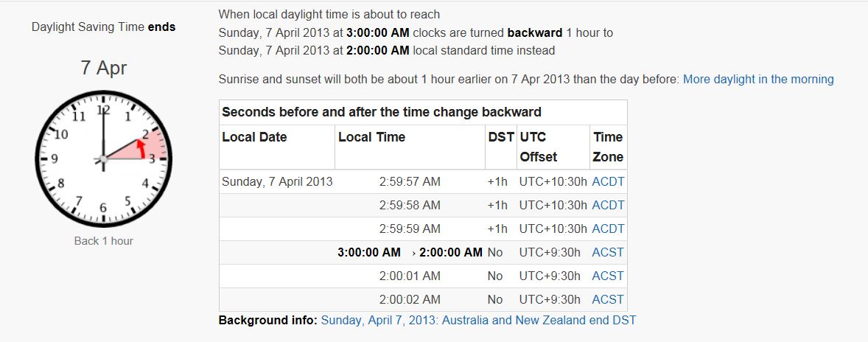
Task: Click the UTC Offset column header
Action: pos(543,147)
